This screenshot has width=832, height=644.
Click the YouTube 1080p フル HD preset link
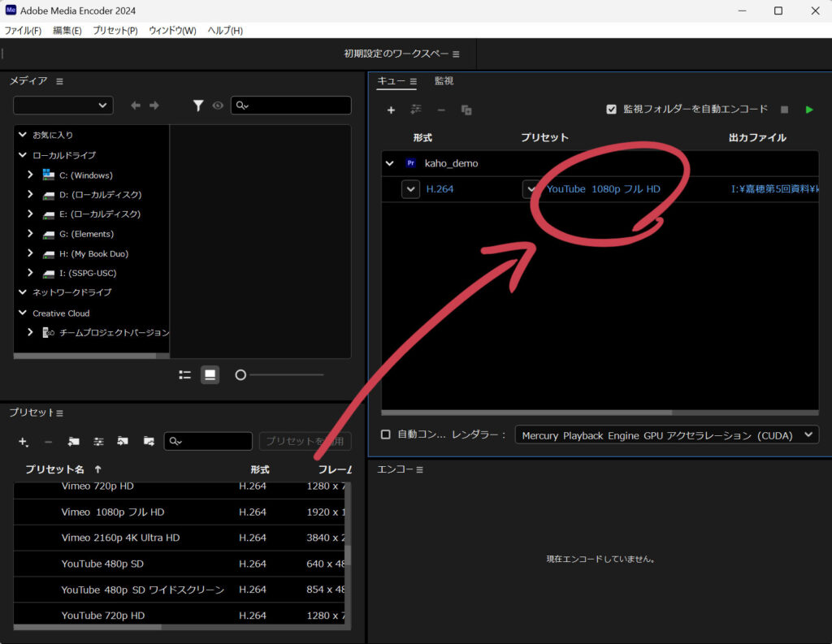[603, 189]
